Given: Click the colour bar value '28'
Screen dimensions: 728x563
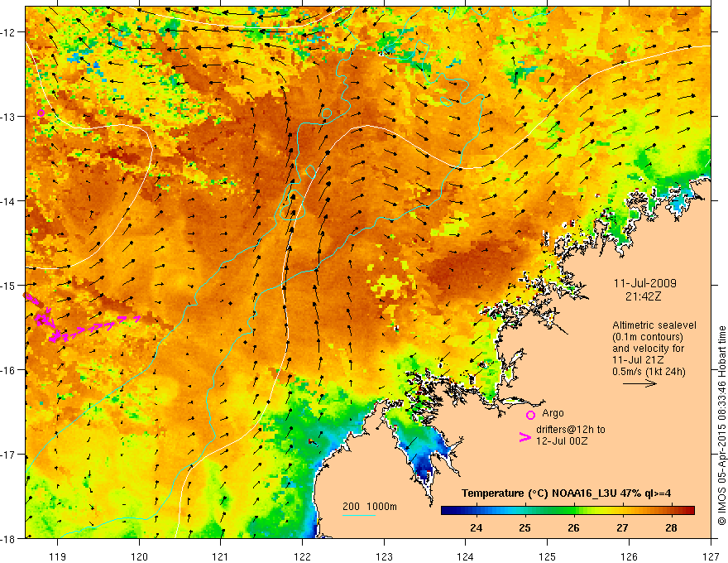Looking at the screenshot, I should [x=671, y=527].
